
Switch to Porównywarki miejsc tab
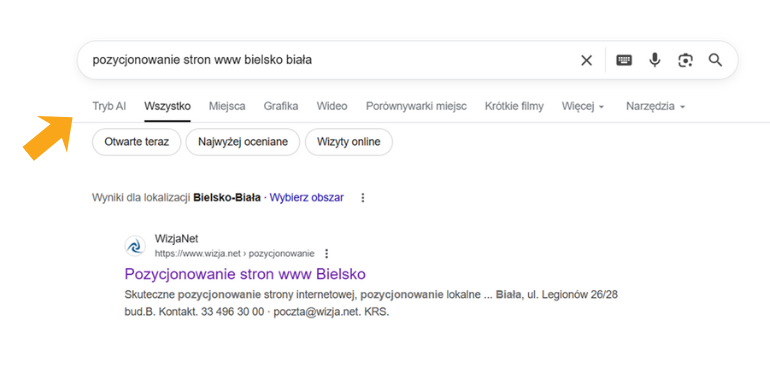pos(416,106)
